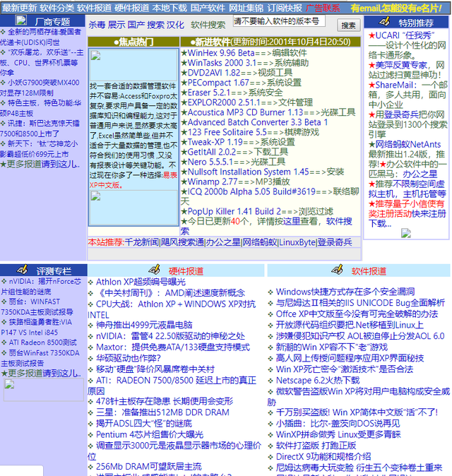Image resolution: width=452 pixels, height=476 pixels.
Task: Click the 有email,怎能没有e名片 banner
Action: click(x=396, y=8)
